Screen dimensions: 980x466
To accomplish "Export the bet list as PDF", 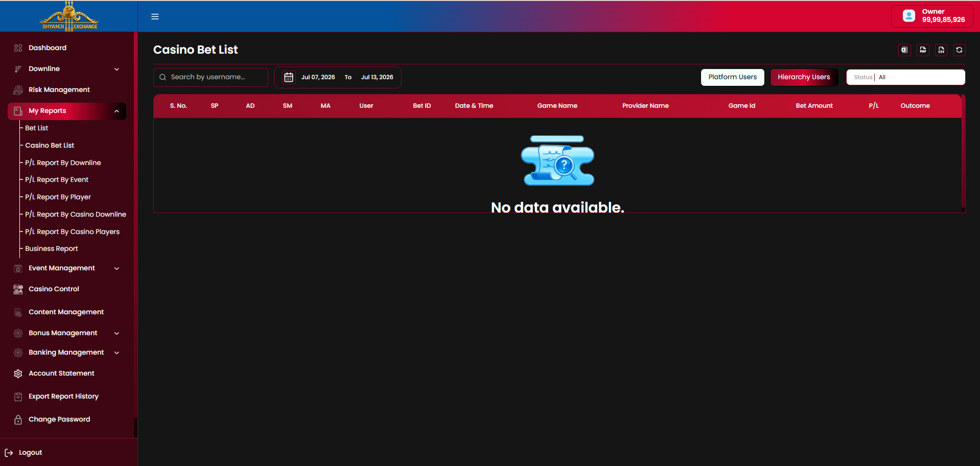I will click(923, 50).
